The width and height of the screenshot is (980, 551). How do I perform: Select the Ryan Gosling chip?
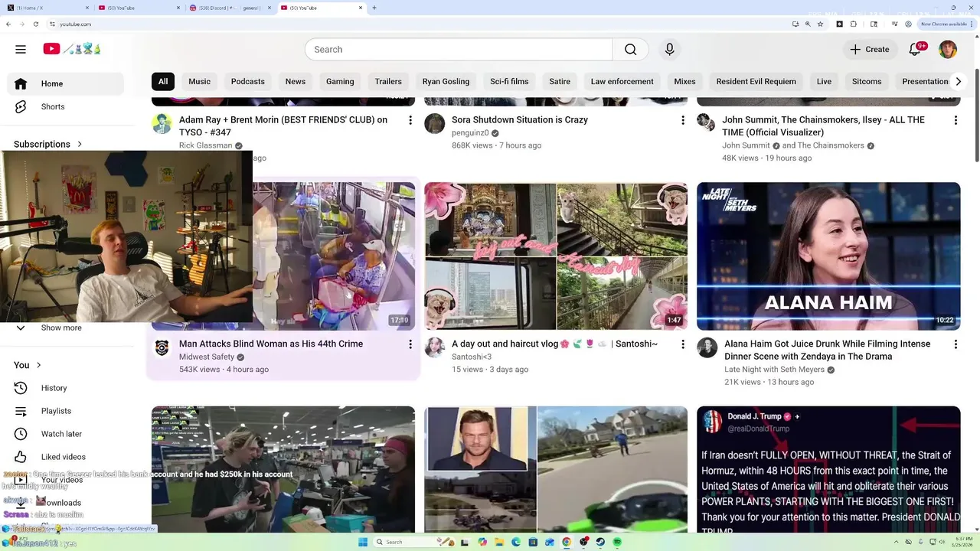point(446,81)
